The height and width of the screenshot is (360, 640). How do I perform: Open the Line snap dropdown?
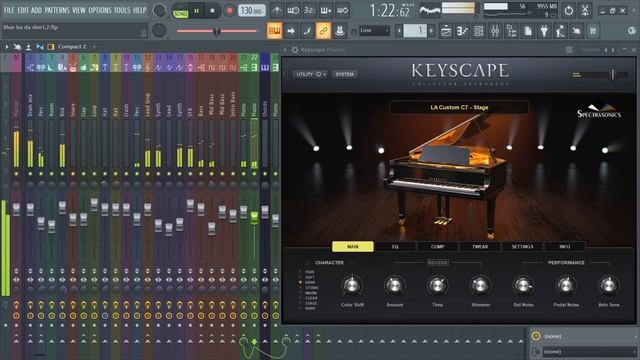pos(375,31)
